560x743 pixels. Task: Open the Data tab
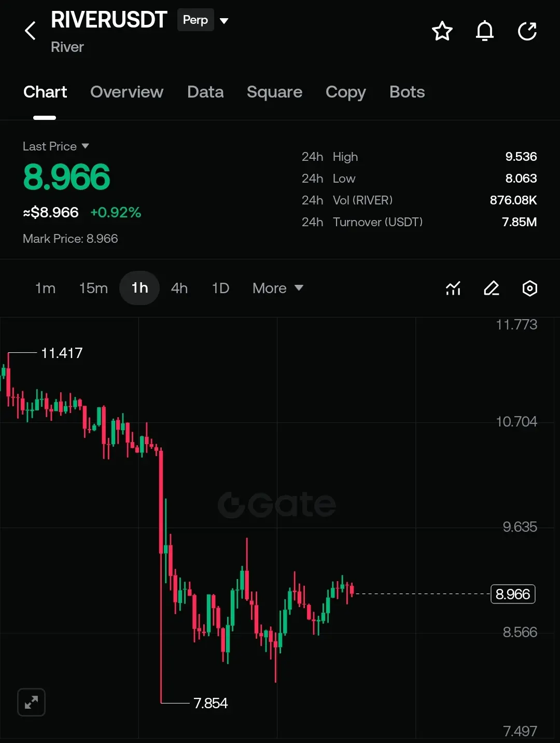205,92
